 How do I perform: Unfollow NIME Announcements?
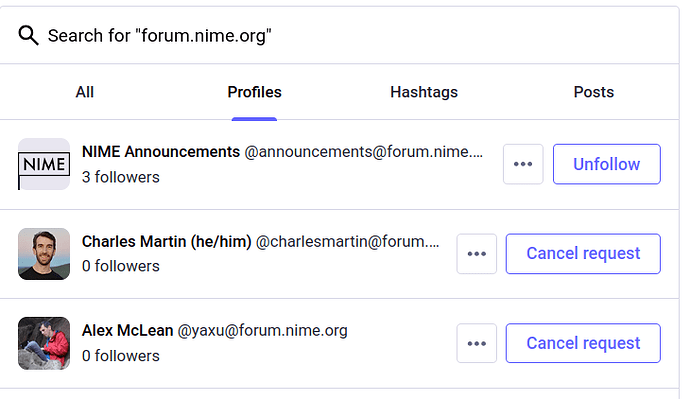pos(606,164)
